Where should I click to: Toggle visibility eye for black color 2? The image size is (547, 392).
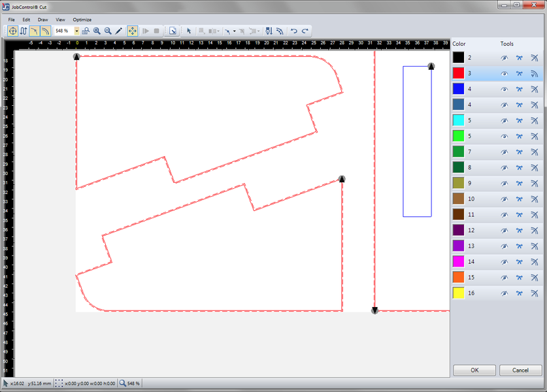tap(504, 58)
